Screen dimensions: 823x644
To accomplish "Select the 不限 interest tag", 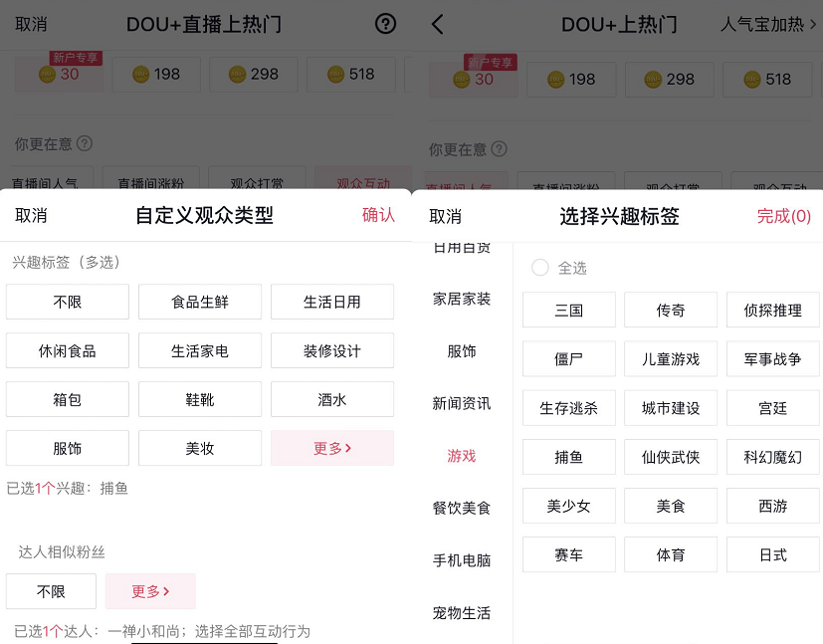I will (68, 302).
